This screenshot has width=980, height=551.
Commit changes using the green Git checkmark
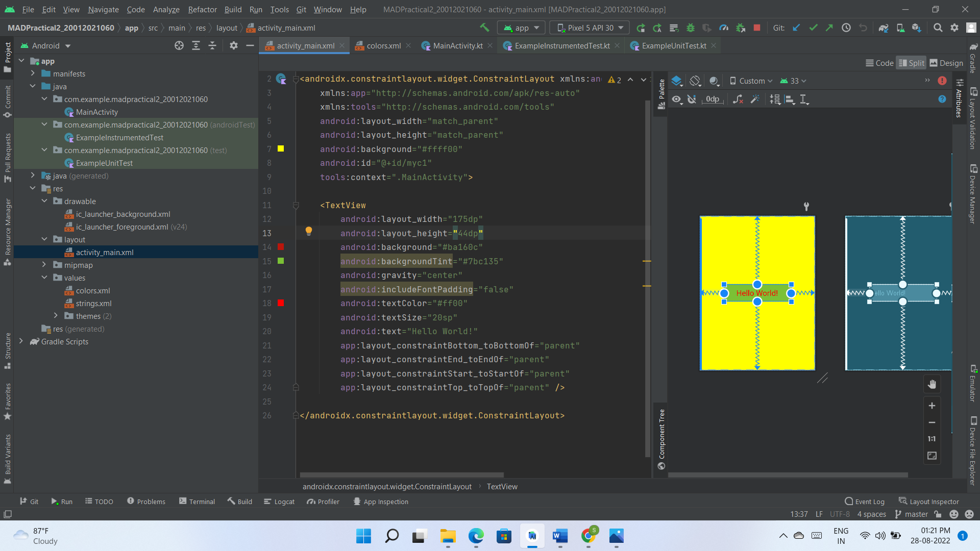coord(813,28)
